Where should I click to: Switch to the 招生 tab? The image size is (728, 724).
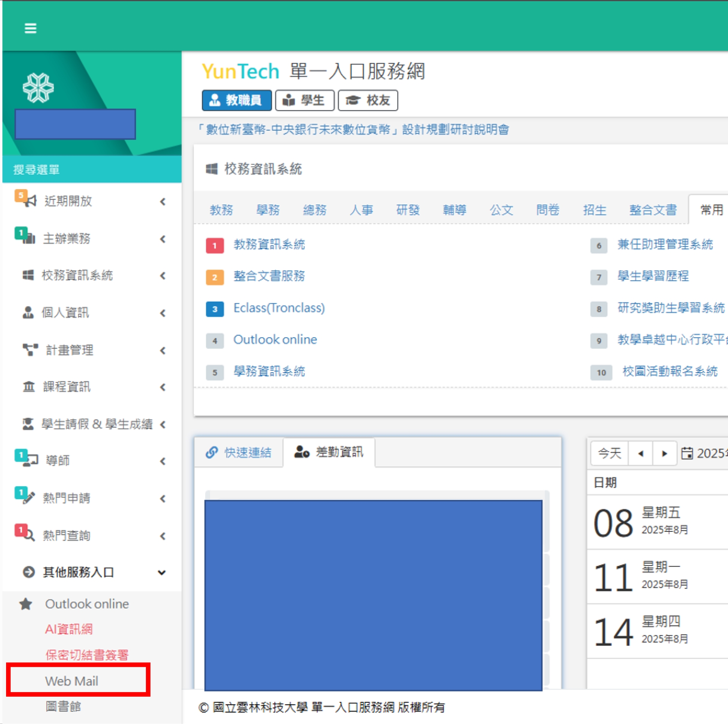pos(595,210)
